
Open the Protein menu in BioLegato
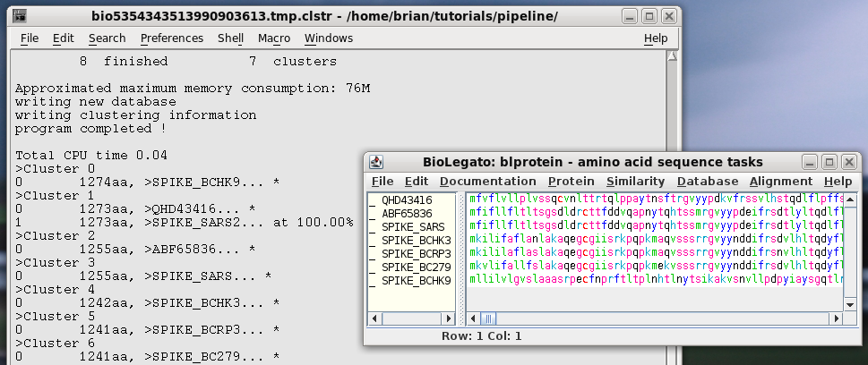[x=571, y=182]
